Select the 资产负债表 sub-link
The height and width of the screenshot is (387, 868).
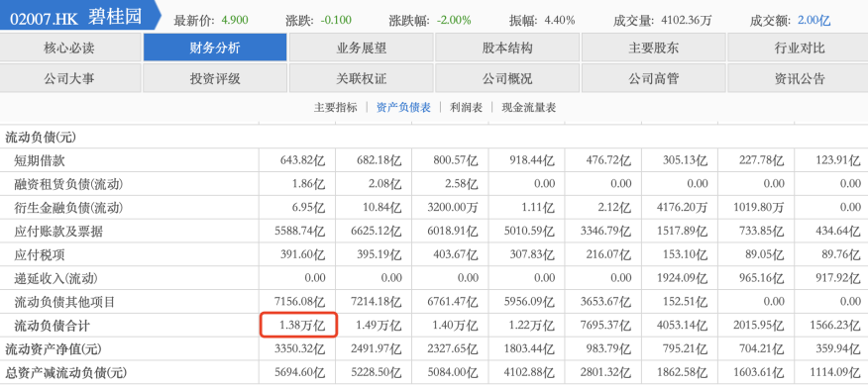pyautogui.click(x=403, y=107)
